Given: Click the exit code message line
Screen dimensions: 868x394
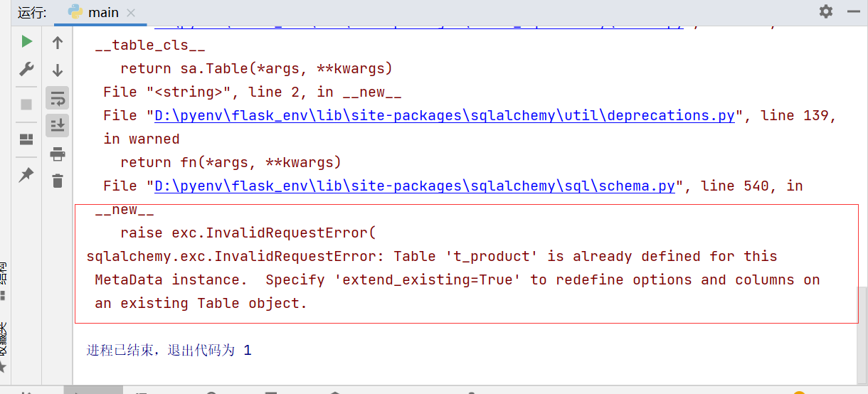Looking at the screenshot, I should coord(169,350).
